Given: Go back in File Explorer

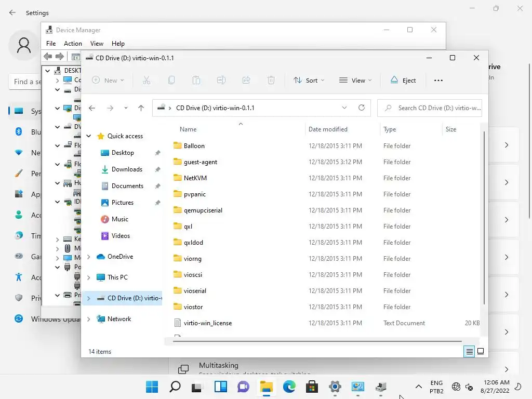Looking at the screenshot, I should [92, 108].
